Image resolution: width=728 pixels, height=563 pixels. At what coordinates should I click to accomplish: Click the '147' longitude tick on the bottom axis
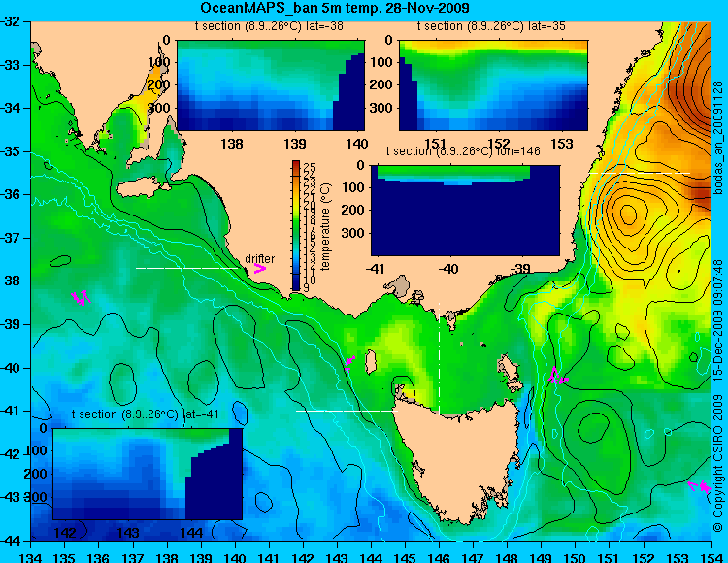(x=473, y=557)
